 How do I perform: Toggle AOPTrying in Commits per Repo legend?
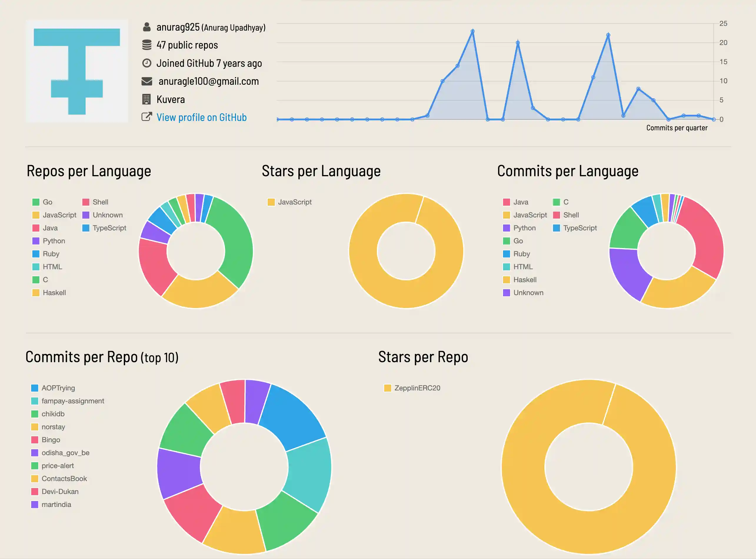tap(58, 388)
